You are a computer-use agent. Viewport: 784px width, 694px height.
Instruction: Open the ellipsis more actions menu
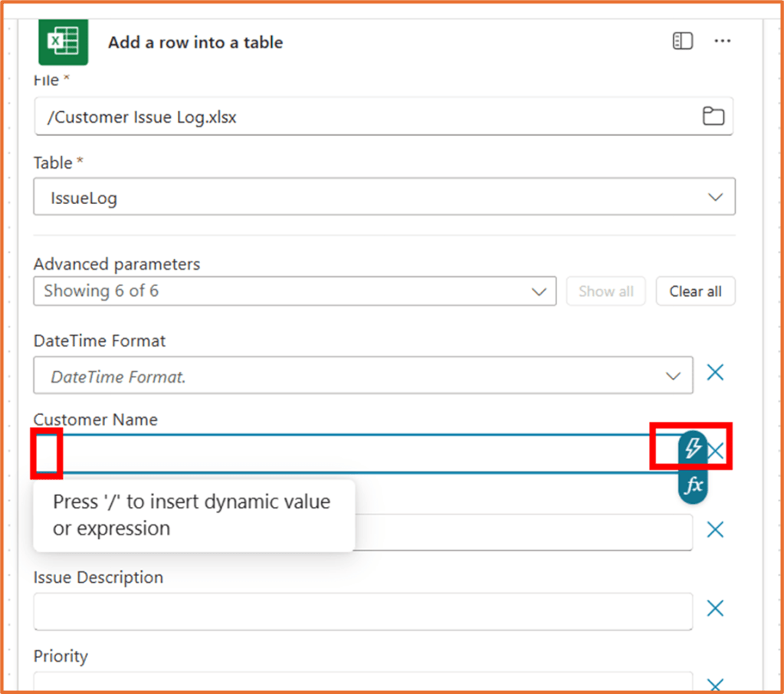(x=722, y=41)
